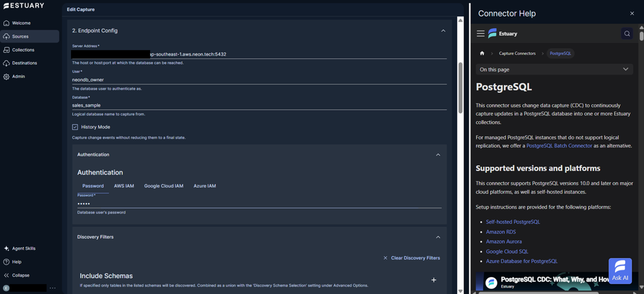Screen dimensions: 644x294
Task: Click Clear Discovery Filters
Action: [415, 258]
